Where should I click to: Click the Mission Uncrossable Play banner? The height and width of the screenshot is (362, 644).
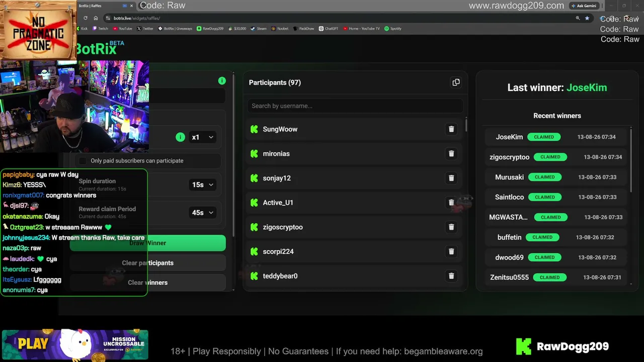[75, 345]
